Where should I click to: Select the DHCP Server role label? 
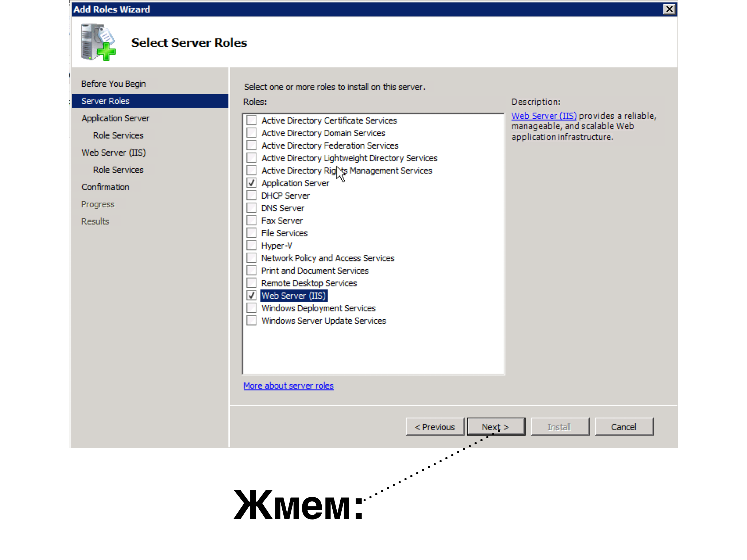285,196
